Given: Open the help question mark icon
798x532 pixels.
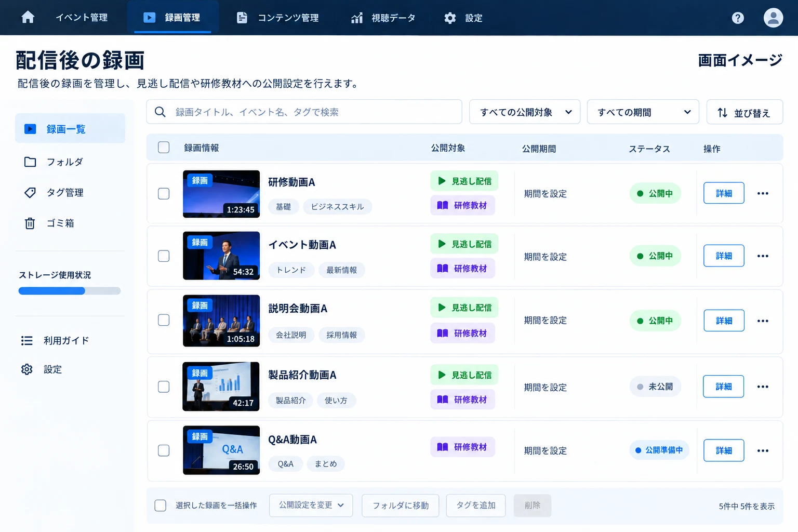Looking at the screenshot, I should 738,18.
